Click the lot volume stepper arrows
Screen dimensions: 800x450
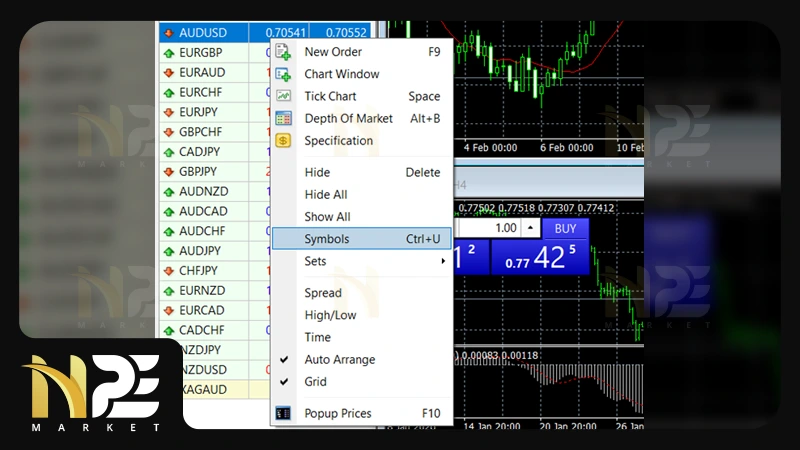pos(530,228)
